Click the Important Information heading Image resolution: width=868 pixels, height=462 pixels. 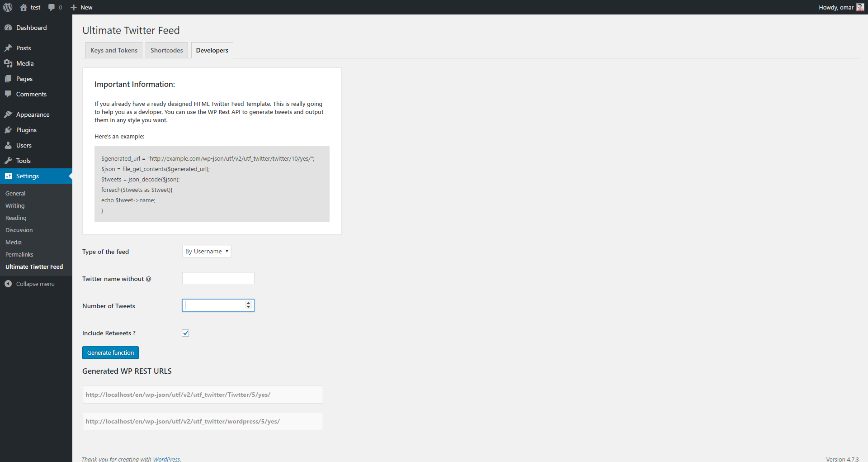135,84
